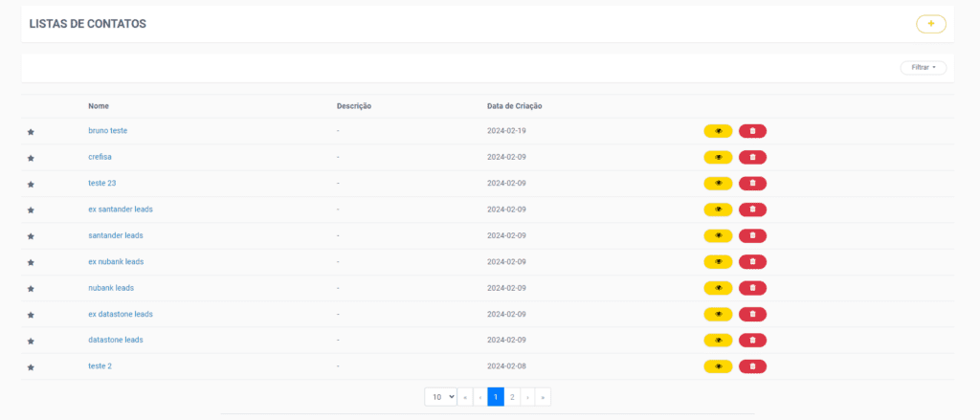The width and height of the screenshot is (980, 420).
Task: Go to the first page arrow
Action: pos(465,397)
